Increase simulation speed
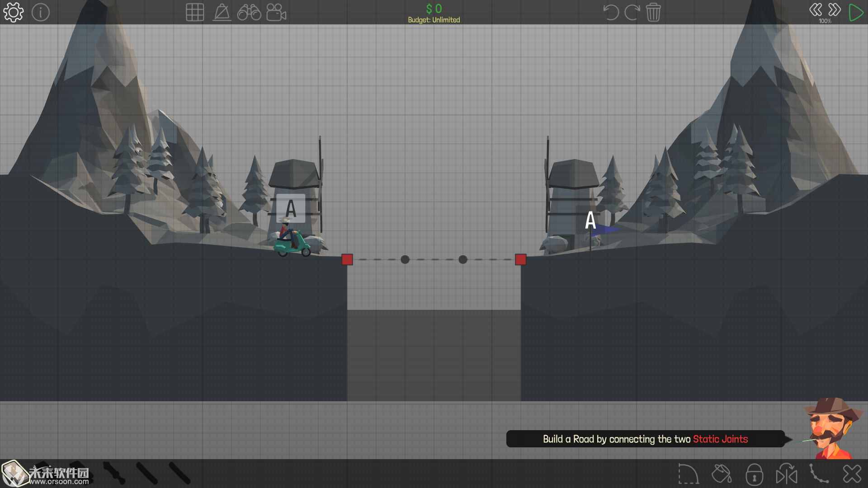The width and height of the screenshot is (868, 488). tap(835, 10)
